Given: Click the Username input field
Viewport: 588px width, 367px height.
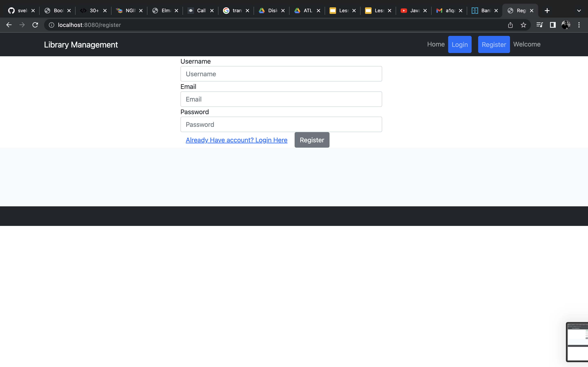Looking at the screenshot, I should coord(281,74).
